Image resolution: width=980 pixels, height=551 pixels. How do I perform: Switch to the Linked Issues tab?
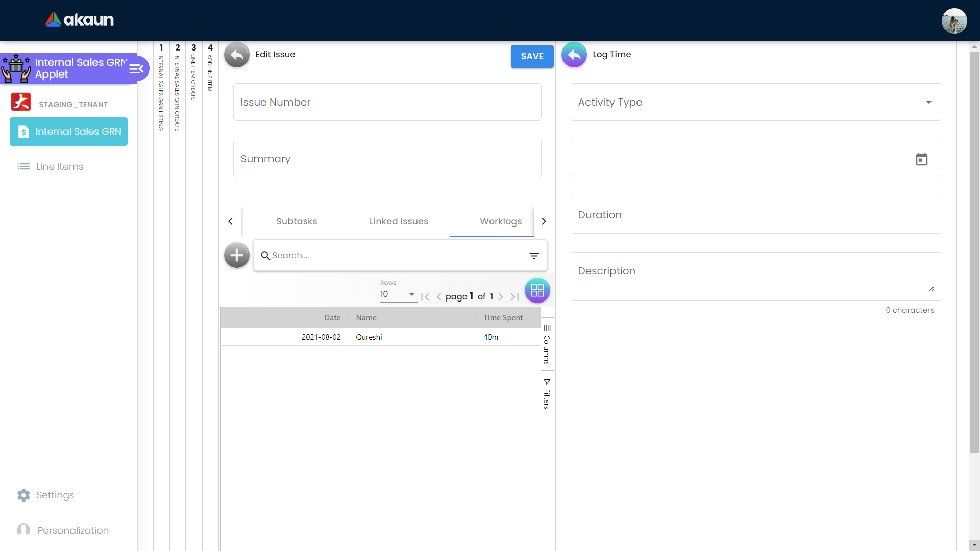coord(399,221)
